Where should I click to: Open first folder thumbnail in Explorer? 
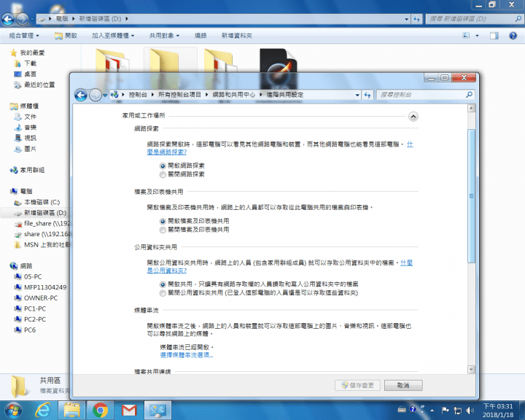[112, 61]
